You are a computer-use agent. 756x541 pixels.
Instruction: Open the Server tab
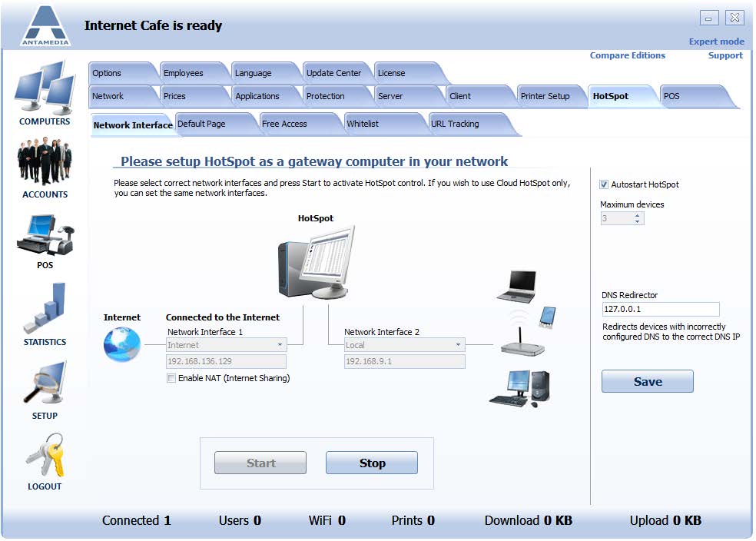407,96
